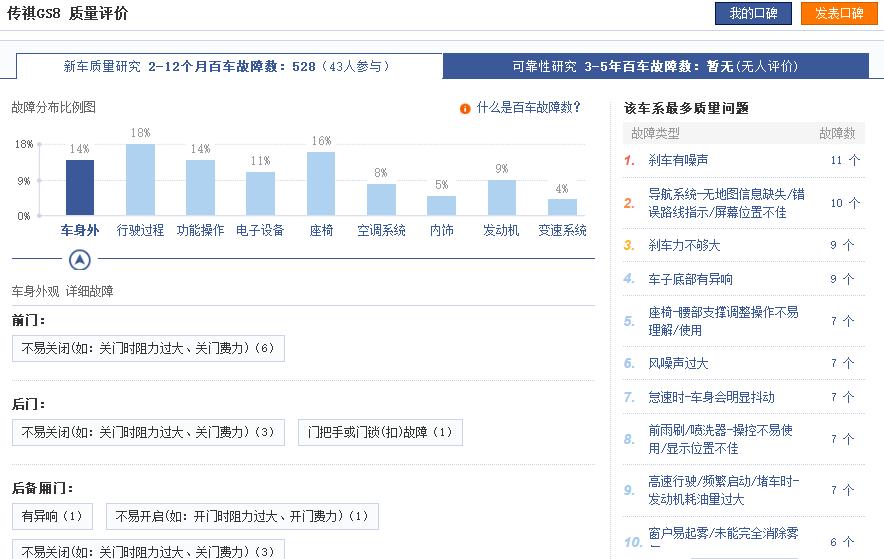Click 10 个 count for 导航系统 issue
The image size is (884, 559).
pos(845,203)
